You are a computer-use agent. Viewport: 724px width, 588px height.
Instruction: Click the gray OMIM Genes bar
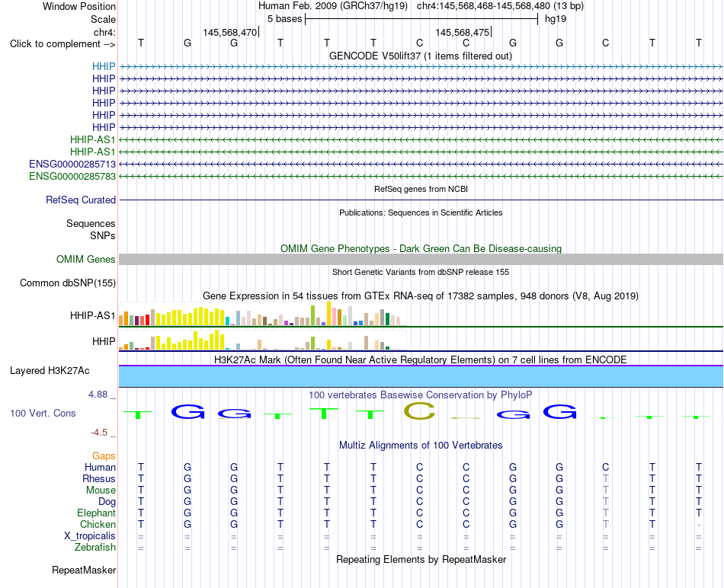point(421,260)
